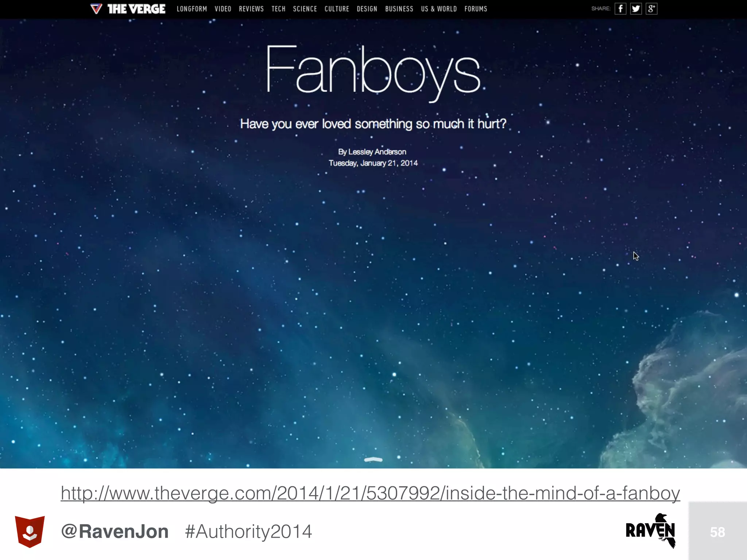Click the @RavenJon Twitter handle

[115, 532]
